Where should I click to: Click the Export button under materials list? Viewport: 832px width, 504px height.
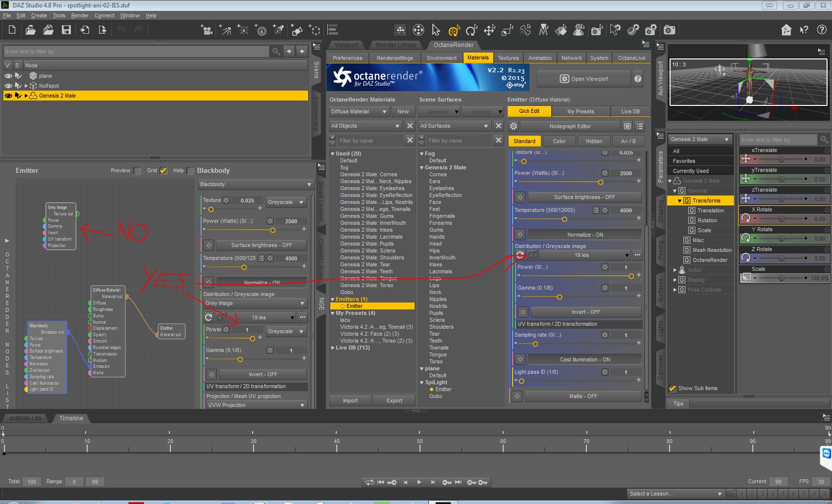point(394,401)
